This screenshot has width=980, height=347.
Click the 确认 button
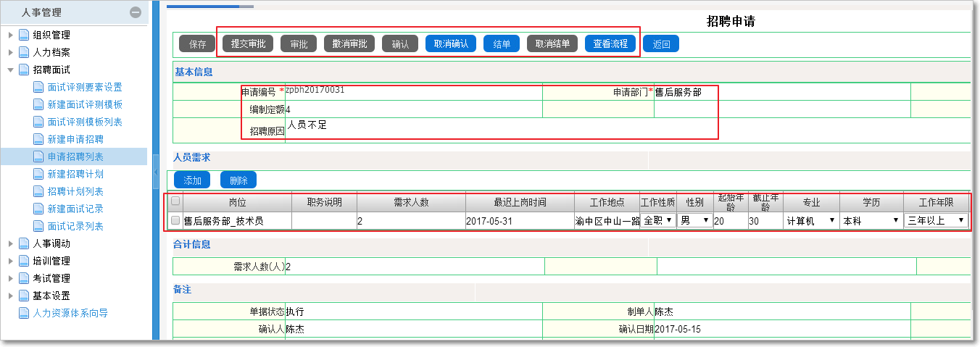(400, 43)
